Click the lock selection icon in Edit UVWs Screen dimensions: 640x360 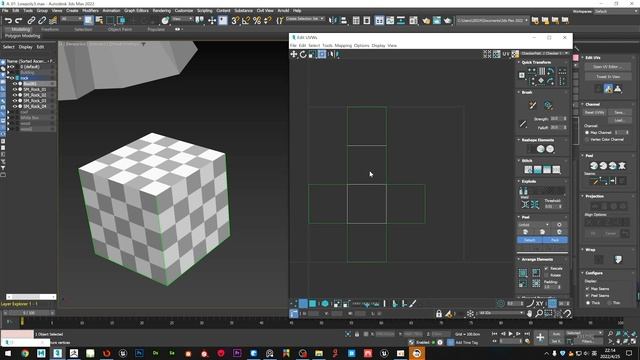439,313
